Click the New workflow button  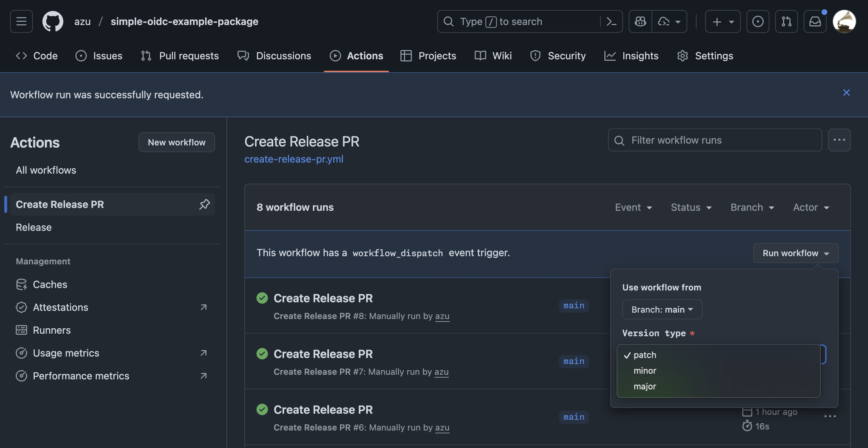177,142
